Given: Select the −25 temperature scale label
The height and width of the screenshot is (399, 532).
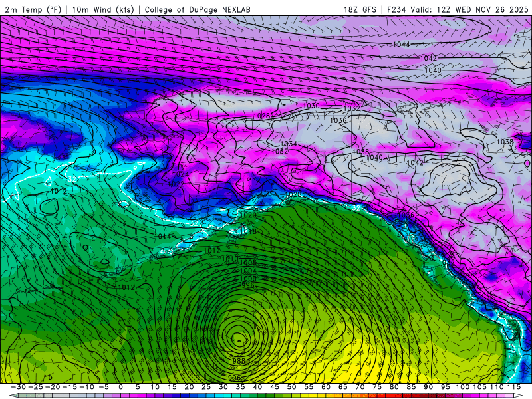Looking at the screenshot, I should (x=35, y=387).
